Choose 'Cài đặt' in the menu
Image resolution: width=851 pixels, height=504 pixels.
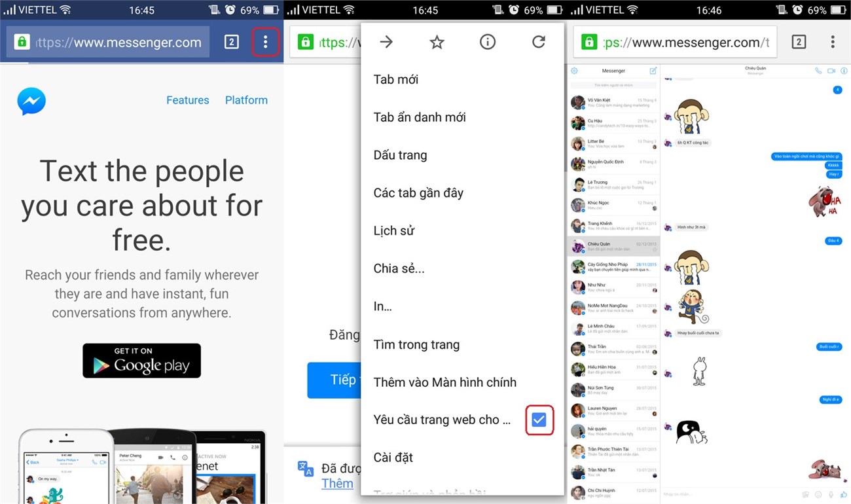[x=393, y=457]
